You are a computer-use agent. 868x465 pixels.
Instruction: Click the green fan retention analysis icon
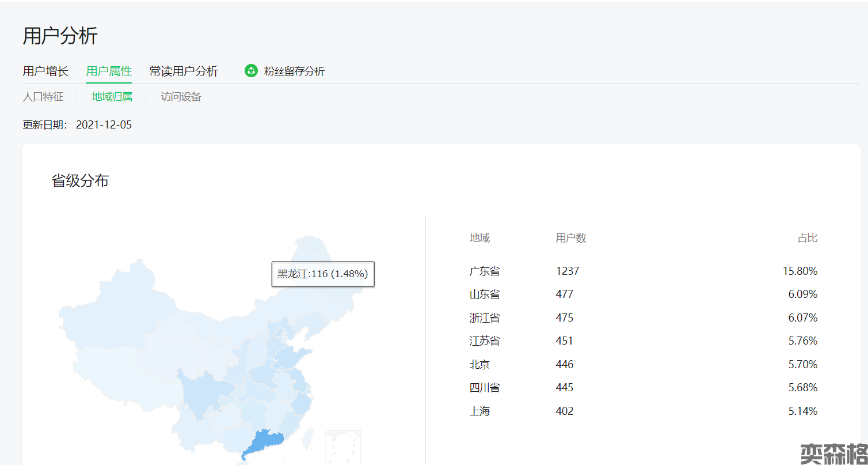click(251, 71)
